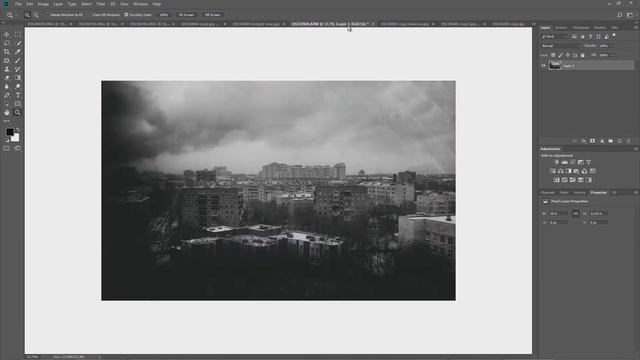Swap foreground and background colors
Viewport: 640px width, 360px height.
pos(18,130)
